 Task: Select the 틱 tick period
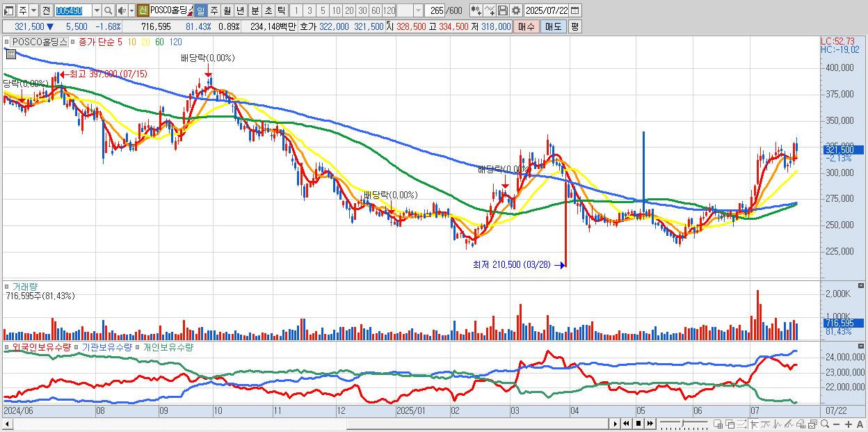(281, 10)
